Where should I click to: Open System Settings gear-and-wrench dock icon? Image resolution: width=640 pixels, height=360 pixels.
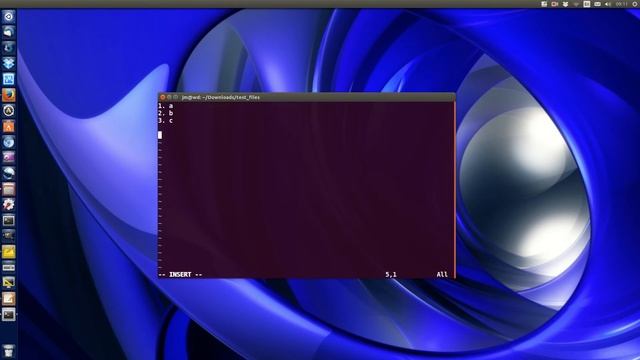tap(9, 204)
